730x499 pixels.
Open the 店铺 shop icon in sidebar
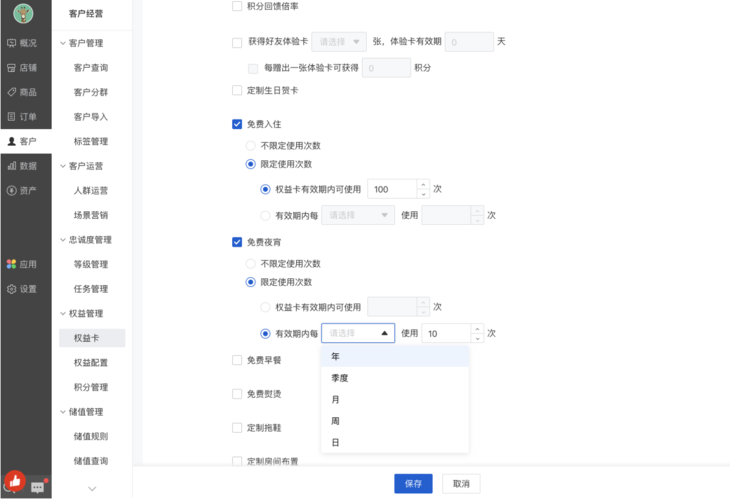11,68
